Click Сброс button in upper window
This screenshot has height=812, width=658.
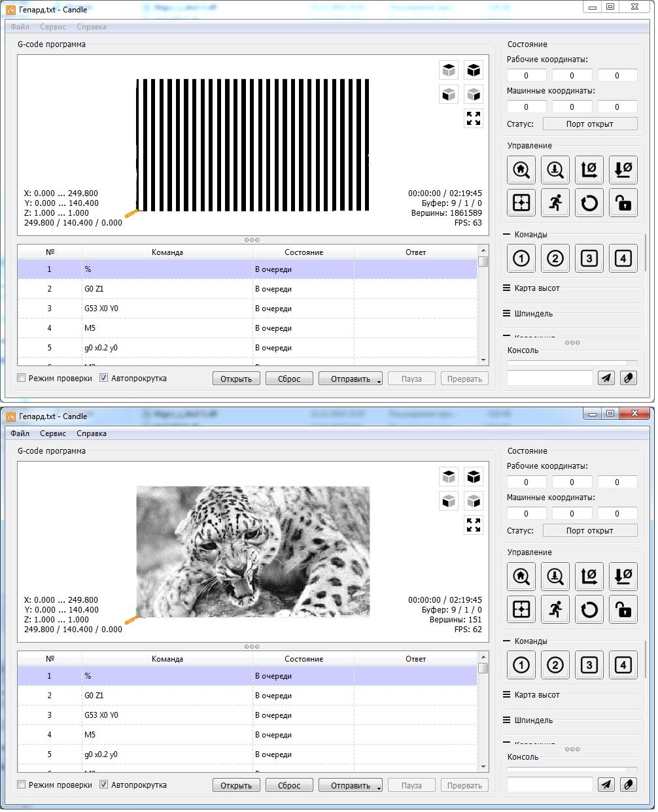pos(289,379)
